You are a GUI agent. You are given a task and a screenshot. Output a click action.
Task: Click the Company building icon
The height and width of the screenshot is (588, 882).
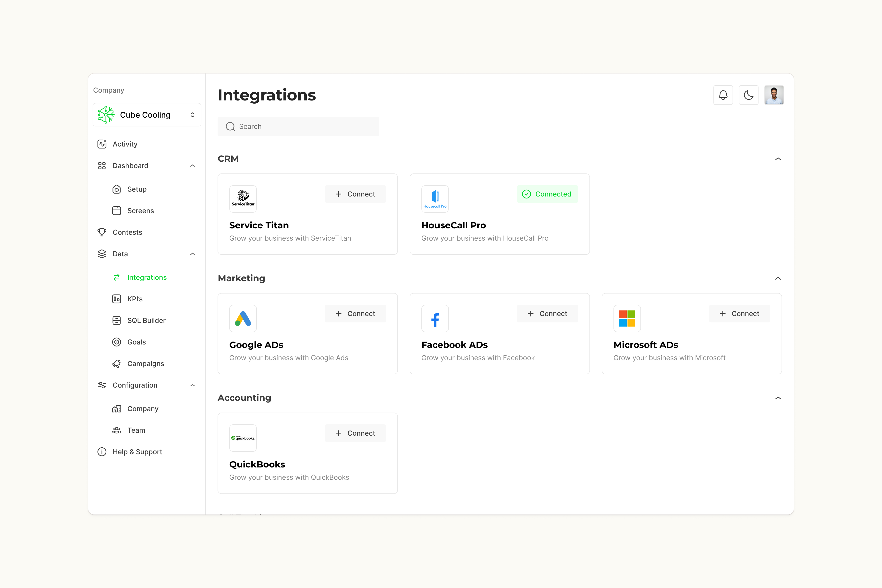[117, 409]
